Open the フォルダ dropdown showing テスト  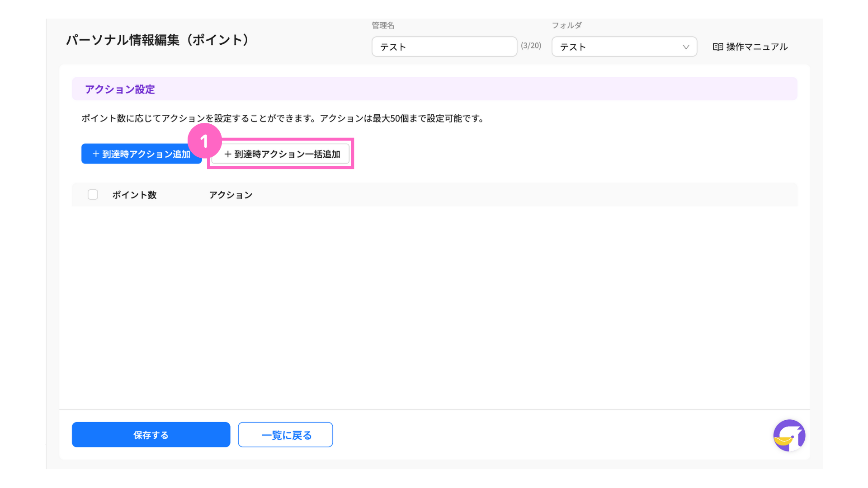point(619,47)
